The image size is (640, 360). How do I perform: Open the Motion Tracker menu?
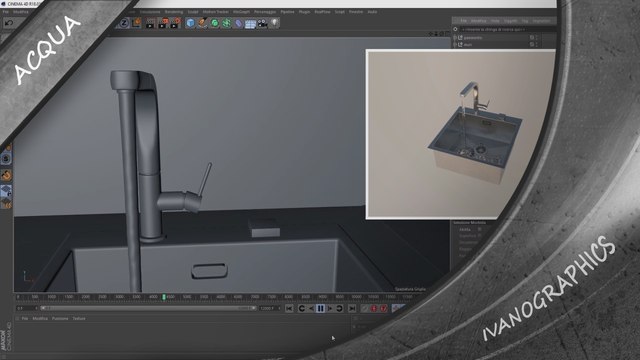click(x=216, y=12)
